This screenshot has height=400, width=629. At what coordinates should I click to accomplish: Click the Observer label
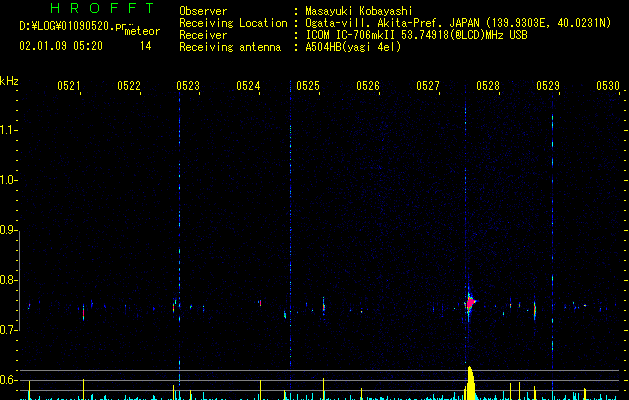(203, 11)
